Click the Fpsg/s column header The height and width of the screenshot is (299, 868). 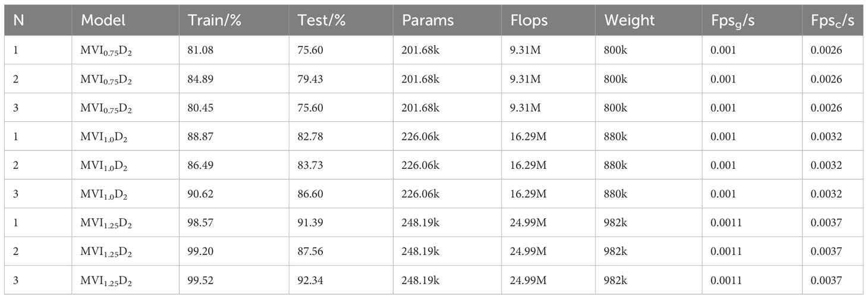[x=752, y=20]
